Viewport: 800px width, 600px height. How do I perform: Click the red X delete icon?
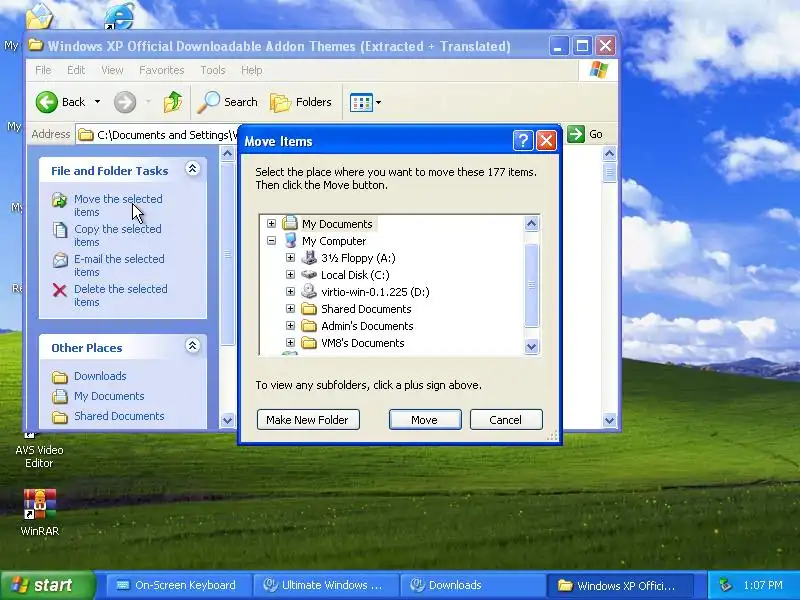(60, 290)
